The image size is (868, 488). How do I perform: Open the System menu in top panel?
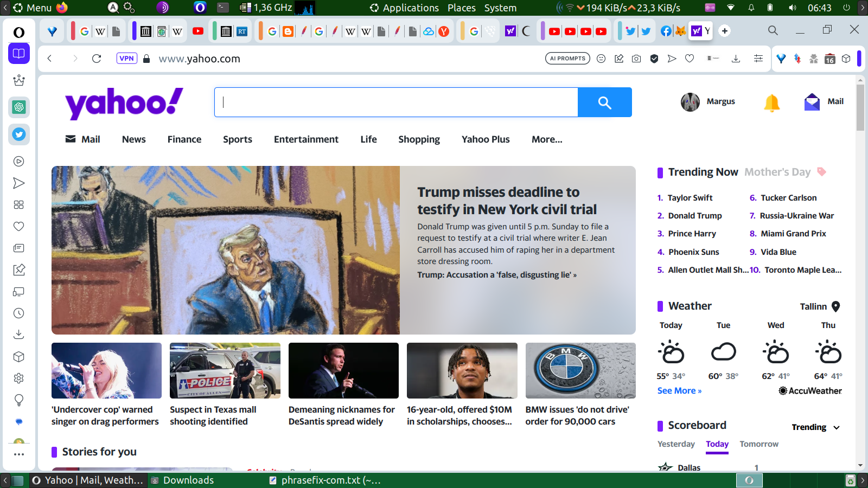click(x=500, y=8)
